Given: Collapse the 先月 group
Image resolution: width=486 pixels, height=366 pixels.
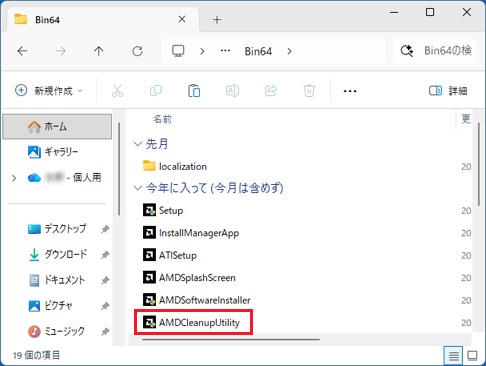Looking at the screenshot, I should point(138,144).
